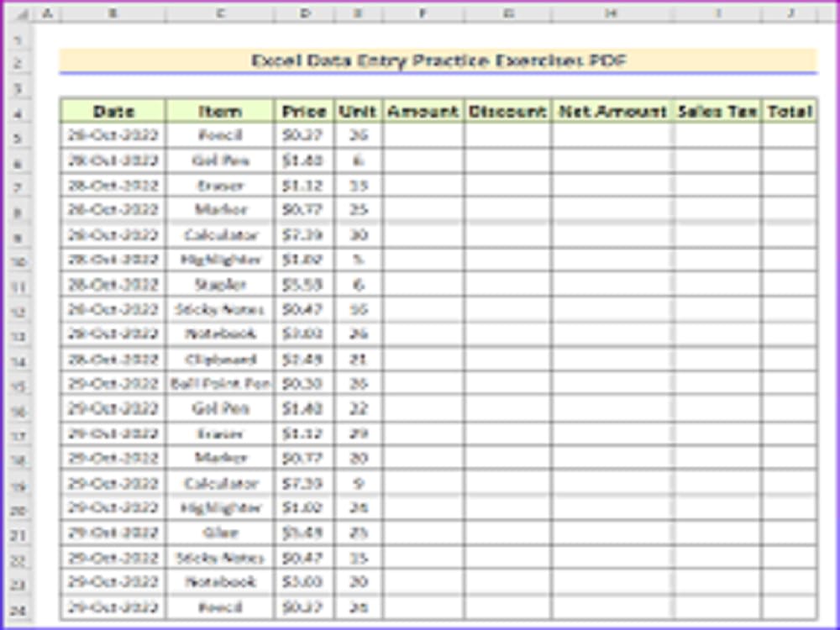Select the Unit header cell
Screen dimensions: 840x630
[x=358, y=111]
